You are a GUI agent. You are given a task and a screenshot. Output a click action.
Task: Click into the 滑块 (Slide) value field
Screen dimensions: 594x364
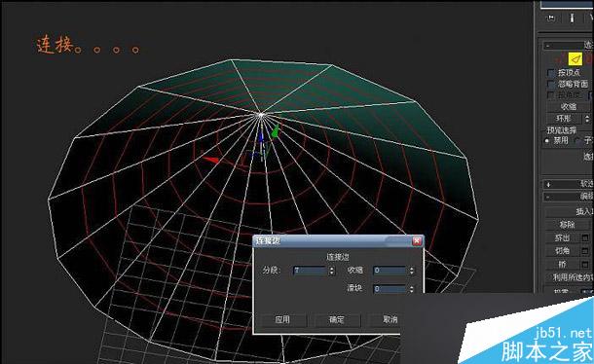(390, 289)
